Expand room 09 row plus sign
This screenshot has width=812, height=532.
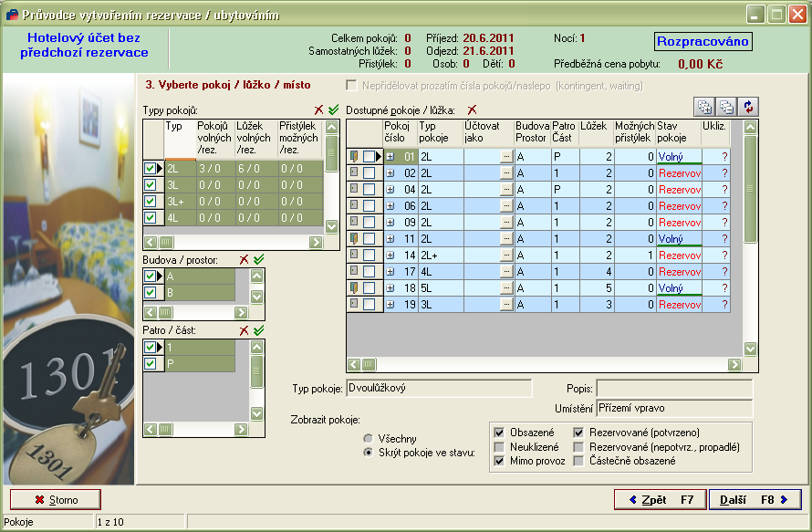tap(390, 223)
